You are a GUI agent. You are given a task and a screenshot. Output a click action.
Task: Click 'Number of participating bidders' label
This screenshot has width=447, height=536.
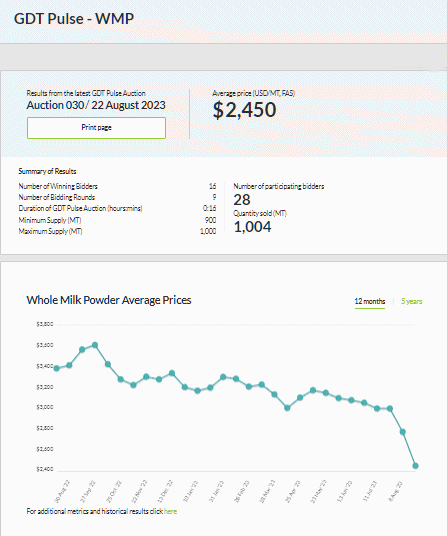click(279, 186)
